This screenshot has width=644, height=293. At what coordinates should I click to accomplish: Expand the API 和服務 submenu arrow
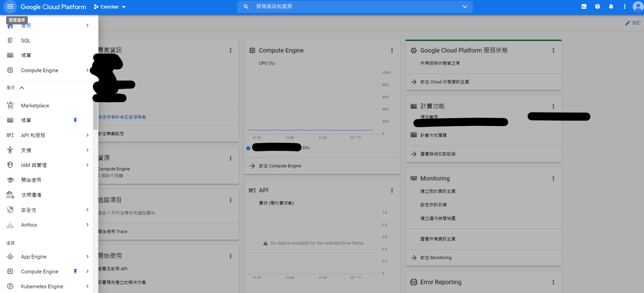tap(87, 135)
